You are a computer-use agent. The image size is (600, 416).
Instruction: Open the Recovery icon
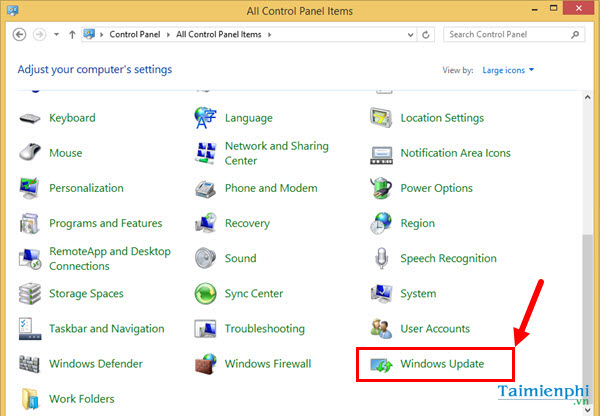click(x=205, y=223)
